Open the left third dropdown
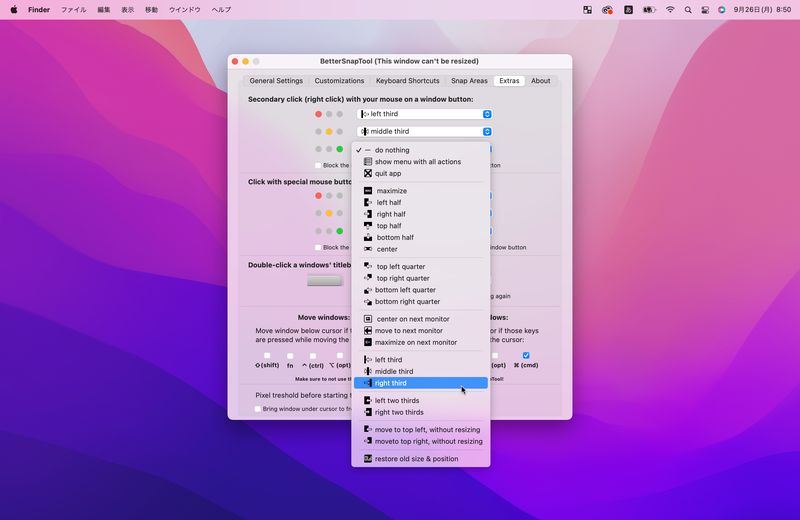Screen dimensions: 800x520 click(x=424, y=114)
